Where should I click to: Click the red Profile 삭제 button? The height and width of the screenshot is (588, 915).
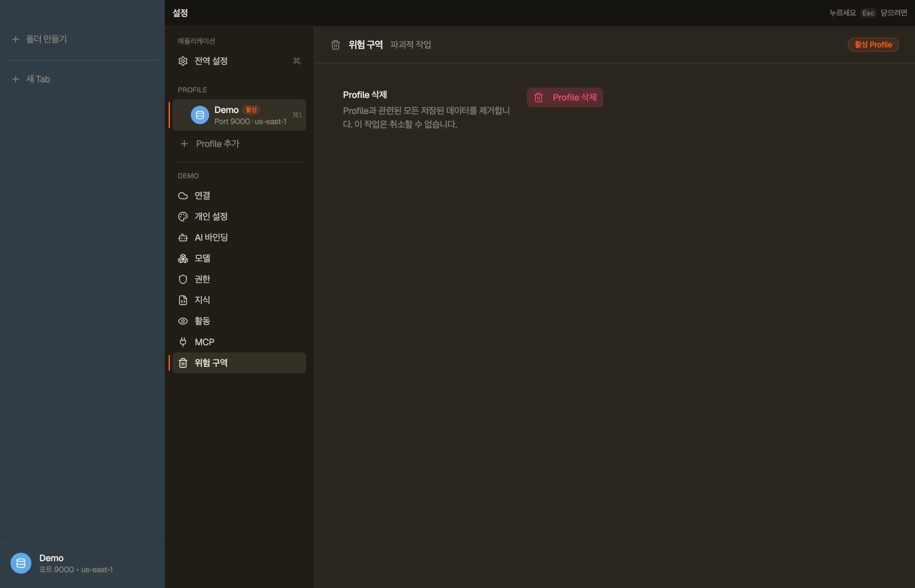click(564, 97)
